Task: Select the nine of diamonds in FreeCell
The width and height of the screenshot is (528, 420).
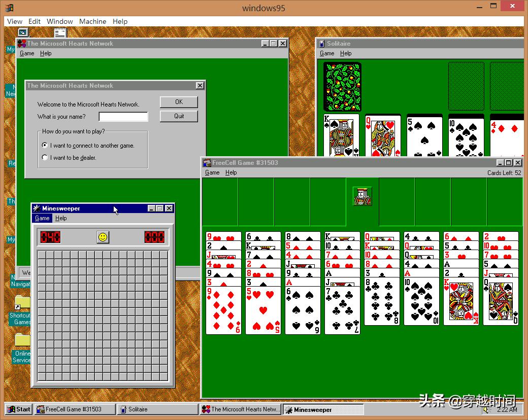Action: (x=223, y=310)
